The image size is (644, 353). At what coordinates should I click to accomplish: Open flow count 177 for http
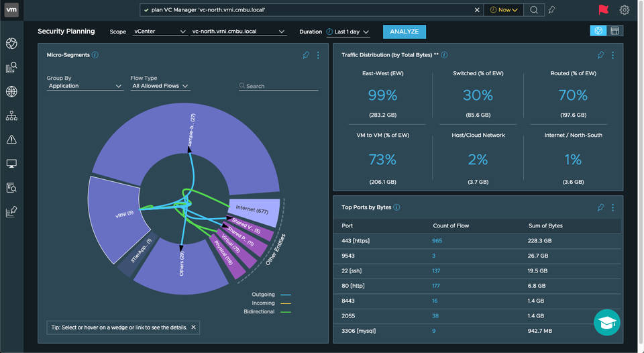click(436, 286)
